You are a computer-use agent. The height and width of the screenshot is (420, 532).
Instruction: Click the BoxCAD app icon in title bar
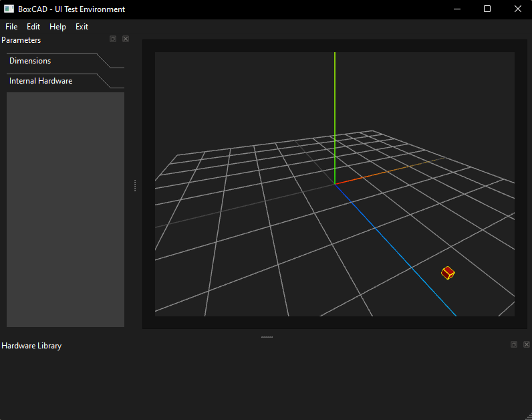[x=9, y=9]
